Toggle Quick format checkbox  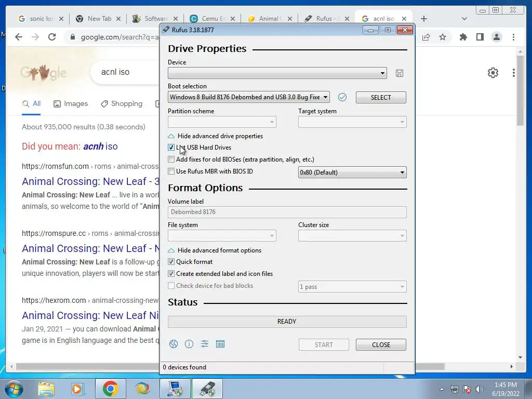point(171,262)
